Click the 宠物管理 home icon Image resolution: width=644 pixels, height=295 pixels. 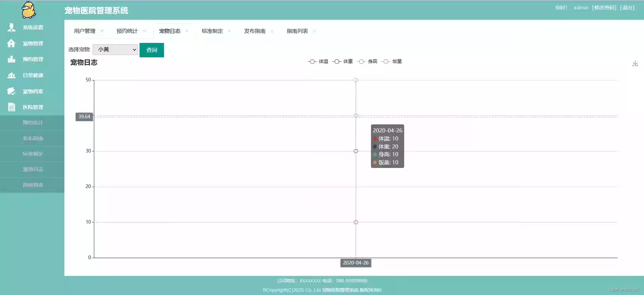coord(11,43)
